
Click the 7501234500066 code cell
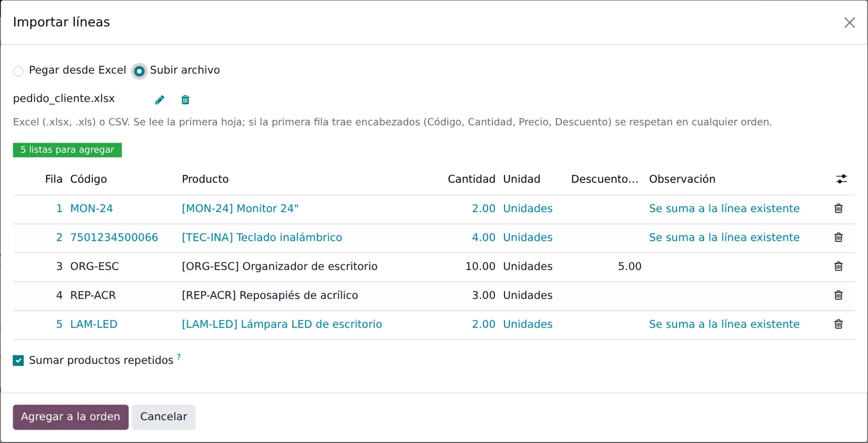[x=114, y=237]
